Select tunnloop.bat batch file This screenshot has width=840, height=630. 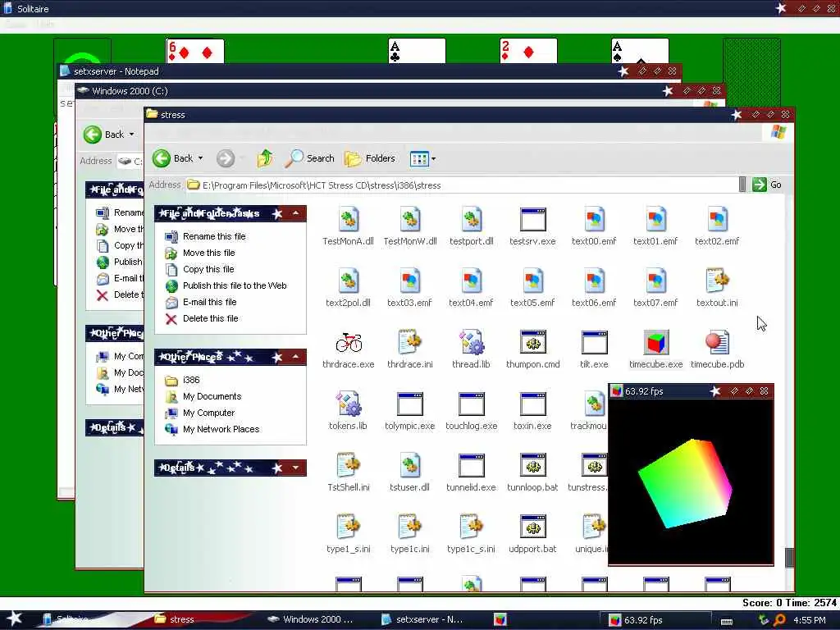[533, 466]
